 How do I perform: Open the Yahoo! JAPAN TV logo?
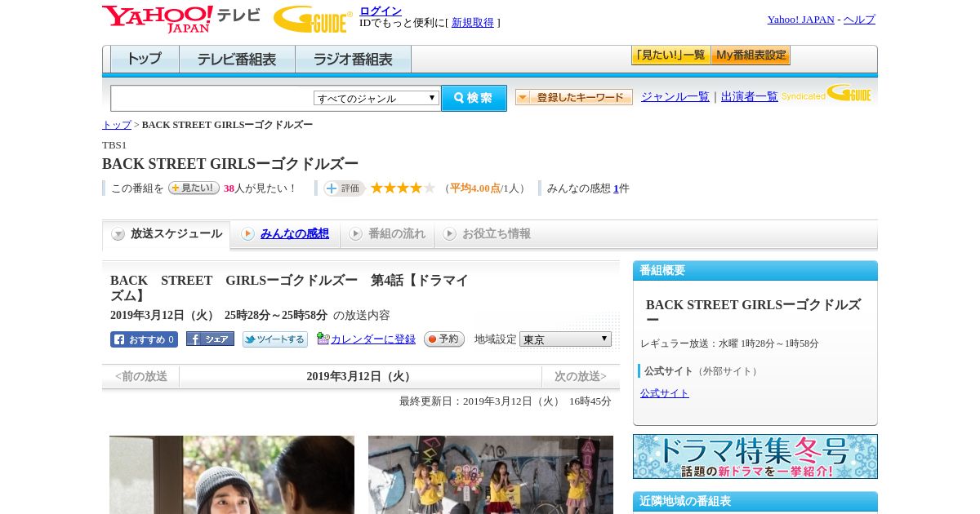pyautogui.click(x=180, y=19)
